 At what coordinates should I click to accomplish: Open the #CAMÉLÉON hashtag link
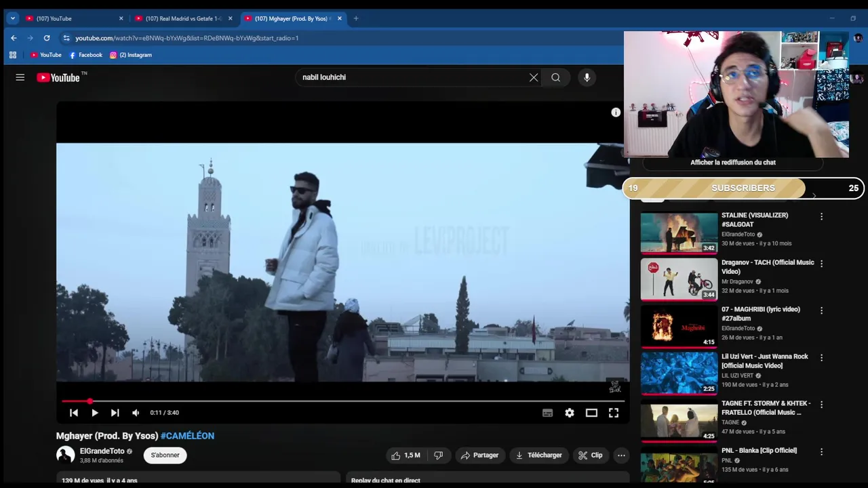point(187,436)
